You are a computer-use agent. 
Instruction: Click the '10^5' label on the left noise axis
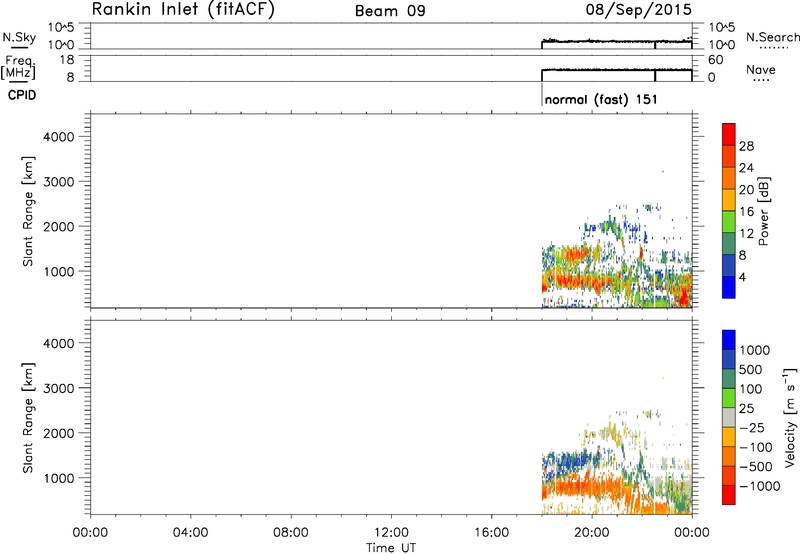tap(61, 28)
